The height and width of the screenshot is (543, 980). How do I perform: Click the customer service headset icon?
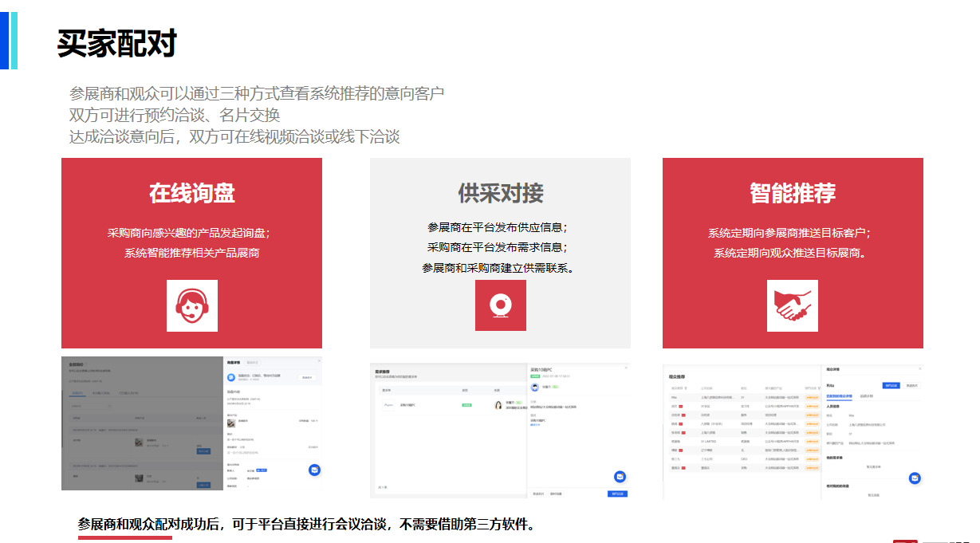pyautogui.click(x=191, y=305)
